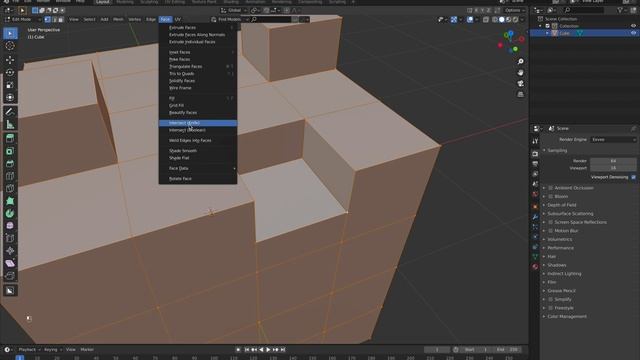Click the viewport Pan hand icon

[x=520, y=72]
